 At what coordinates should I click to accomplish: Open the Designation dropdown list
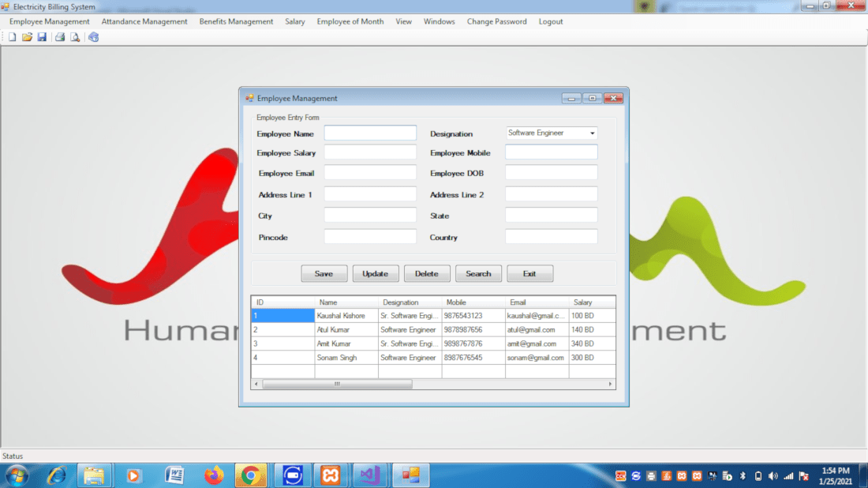594,133
